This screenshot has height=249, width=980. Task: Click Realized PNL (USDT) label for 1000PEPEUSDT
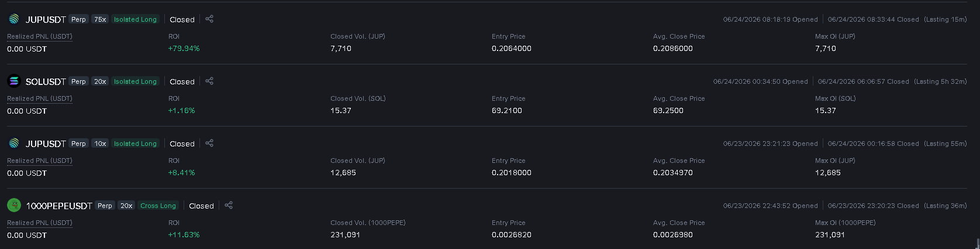coord(40,223)
